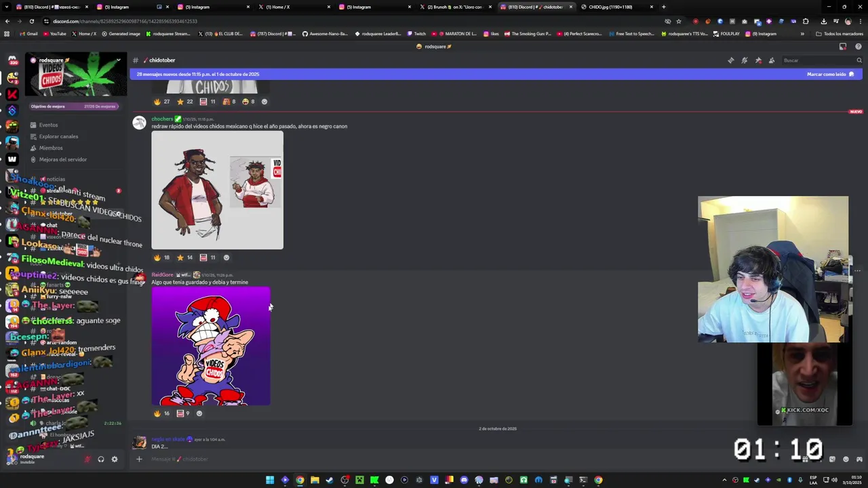Open notification settings bell icon

click(x=745, y=60)
